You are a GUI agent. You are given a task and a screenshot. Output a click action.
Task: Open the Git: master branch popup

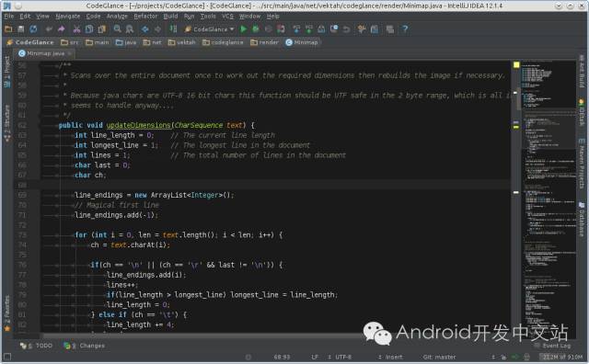pyautogui.click(x=439, y=357)
